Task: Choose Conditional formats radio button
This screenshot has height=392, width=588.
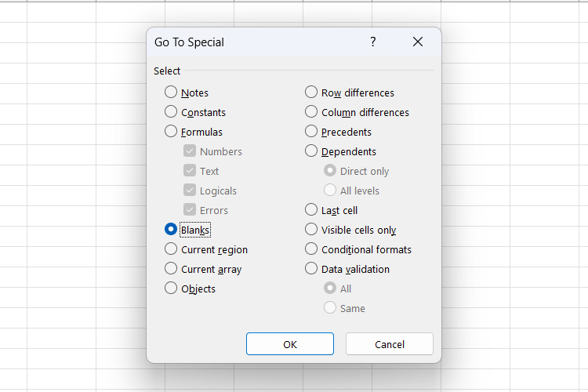Action: [311, 249]
